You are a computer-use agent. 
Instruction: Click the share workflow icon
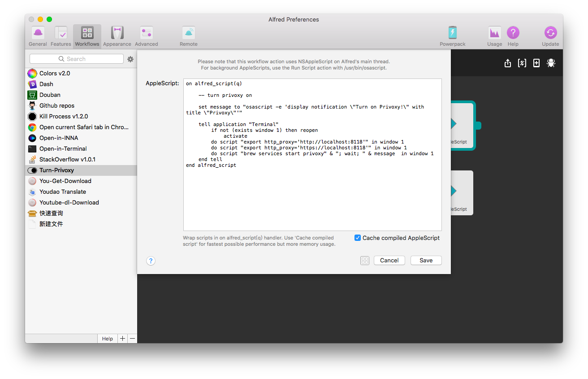tap(508, 63)
